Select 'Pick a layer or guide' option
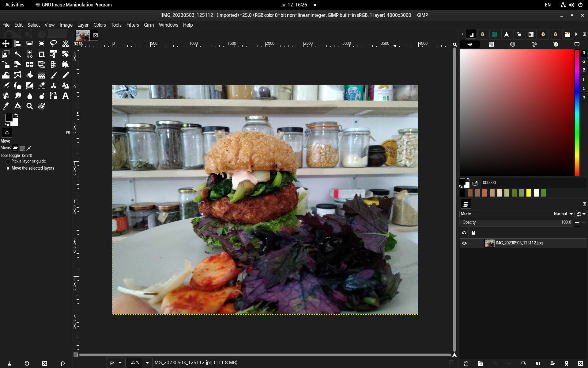This screenshot has width=588, height=368. click(x=8, y=161)
